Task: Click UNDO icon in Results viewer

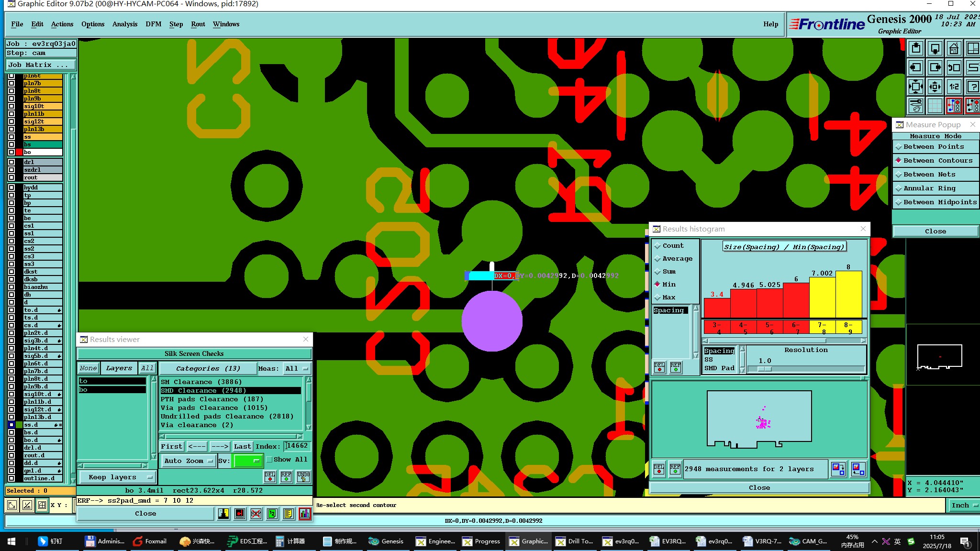Action: click(x=303, y=476)
